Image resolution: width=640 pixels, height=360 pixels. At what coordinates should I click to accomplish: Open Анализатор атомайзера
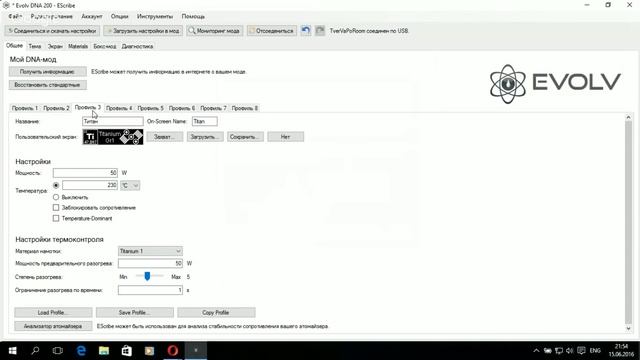53,326
